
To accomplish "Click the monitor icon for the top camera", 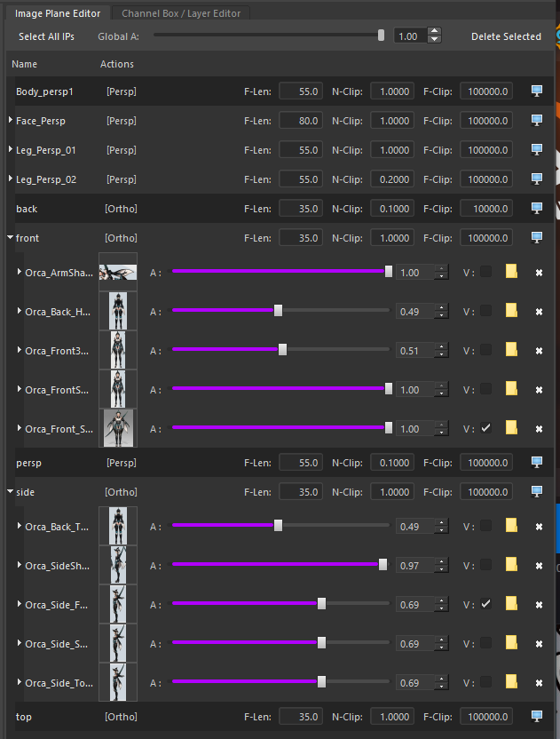I will click(x=536, y=717).
